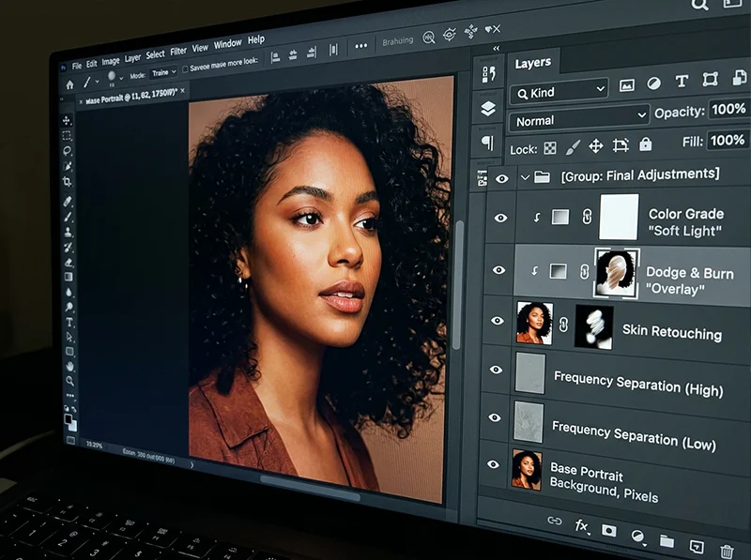Switch to the Layers tab
This screenshot has height=560, width=751.
point(532,63)
